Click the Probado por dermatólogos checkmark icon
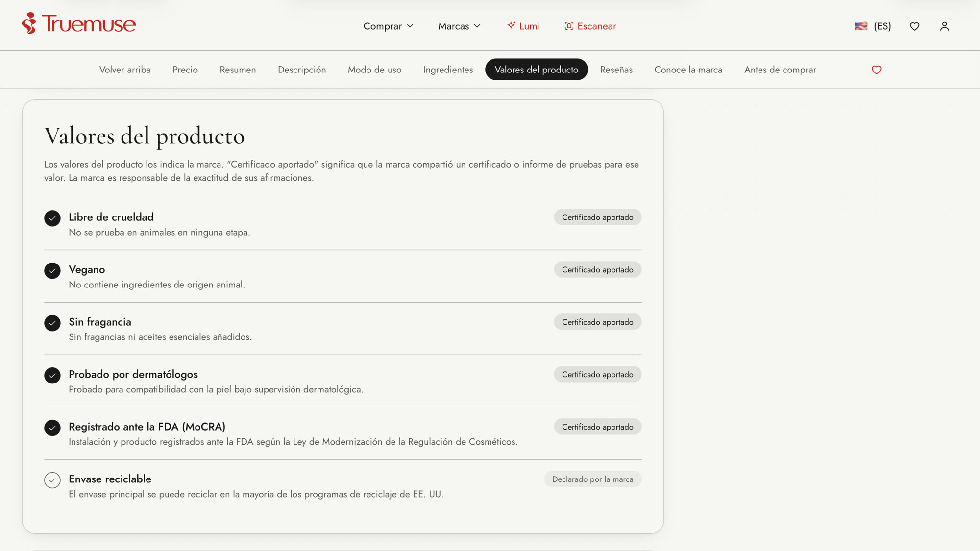Viewport: 980px width, 551px height. click(x=52, y=375)
